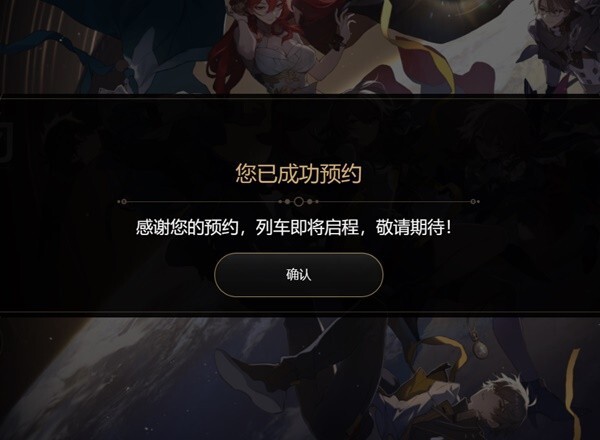Click the 确认 confirm button
Screen dimensions: 600x440
[298, 275]
